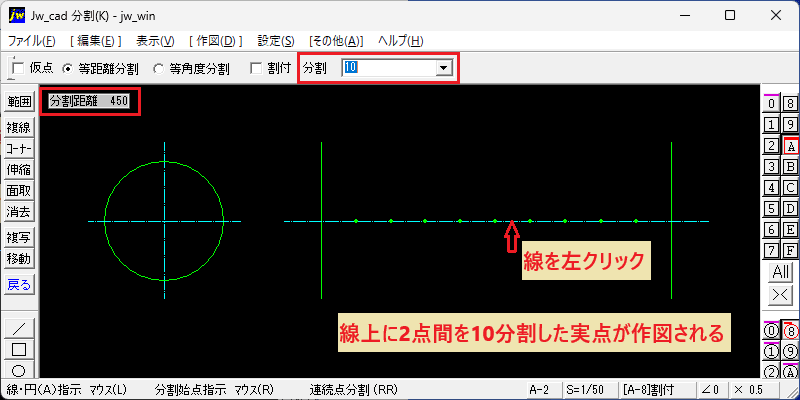Select the 等角度分割 radio option
Screen dimensions: 800x400
pyautogui.click(x=159, y=69)
